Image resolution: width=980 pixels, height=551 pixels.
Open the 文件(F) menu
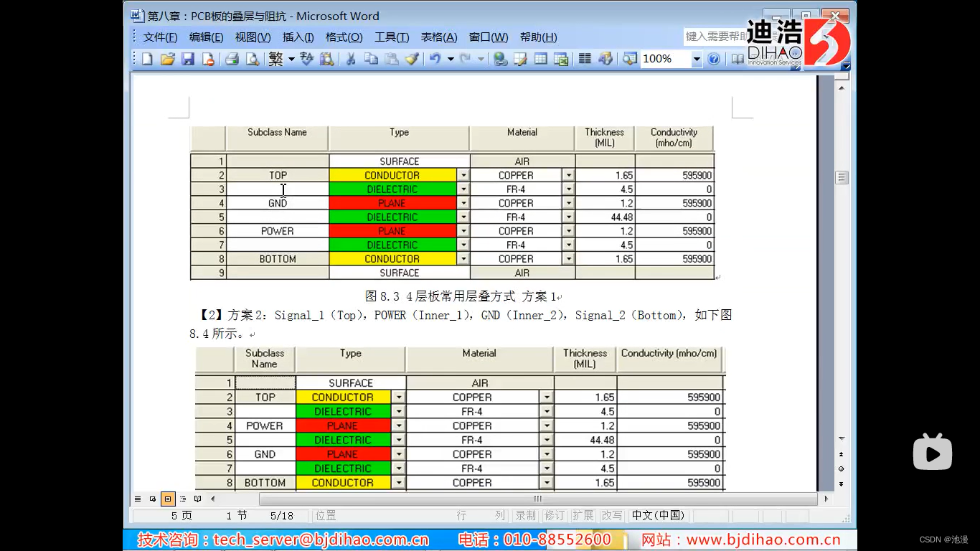point(160,37)
